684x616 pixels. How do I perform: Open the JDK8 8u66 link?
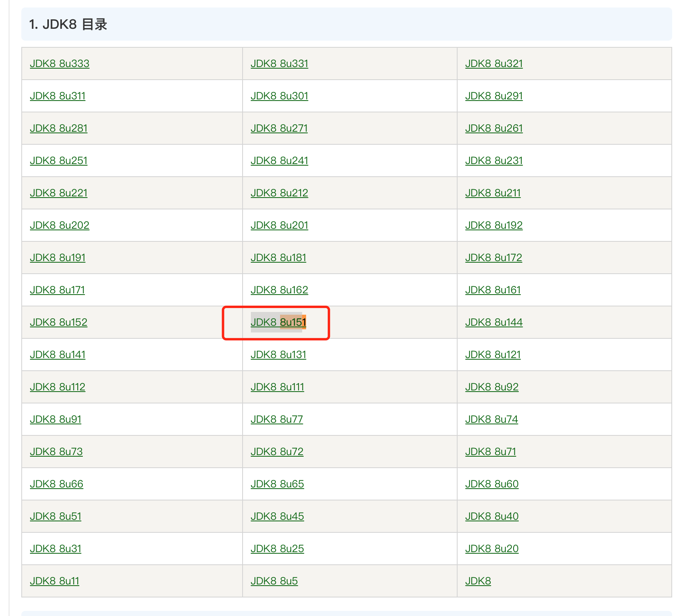click(x=56, y=484)
